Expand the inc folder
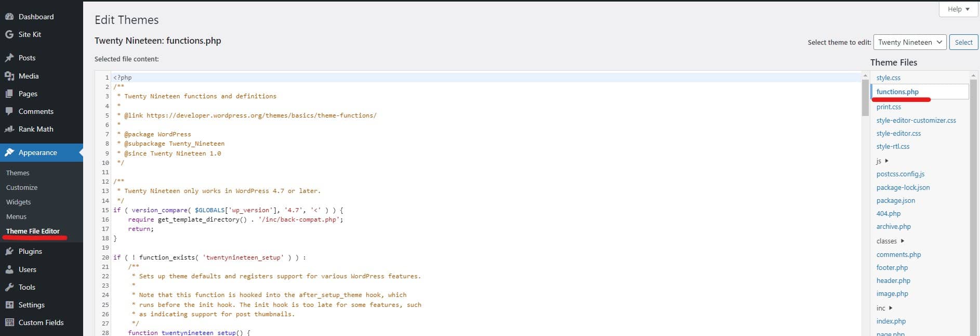Image resolution: width=980 pixels, height=336 pixels. (x=884, y=308)
